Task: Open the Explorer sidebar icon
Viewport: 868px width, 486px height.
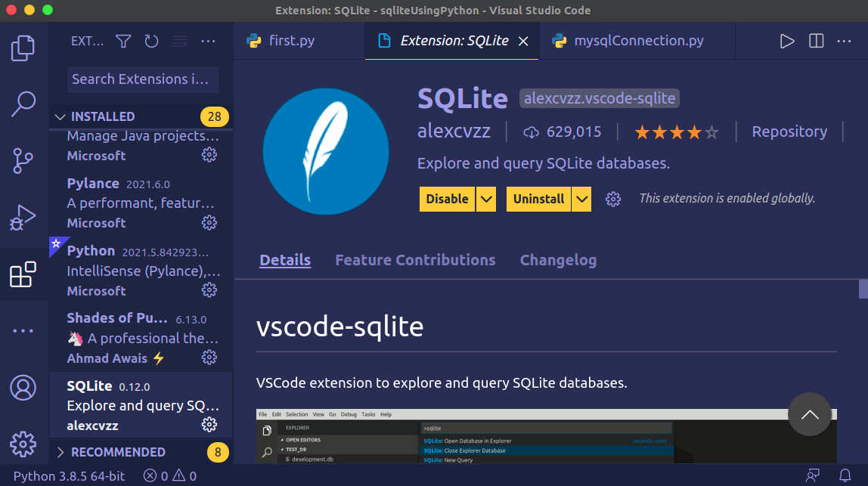Action: point(23,47)
